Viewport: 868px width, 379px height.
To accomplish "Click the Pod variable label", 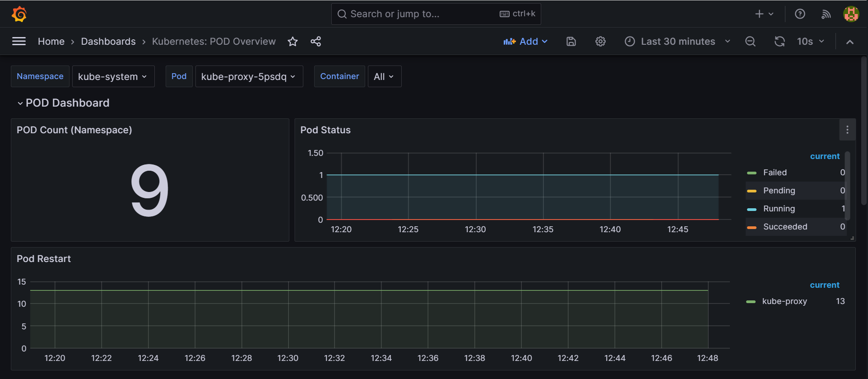I will click(x=179, y=76).
